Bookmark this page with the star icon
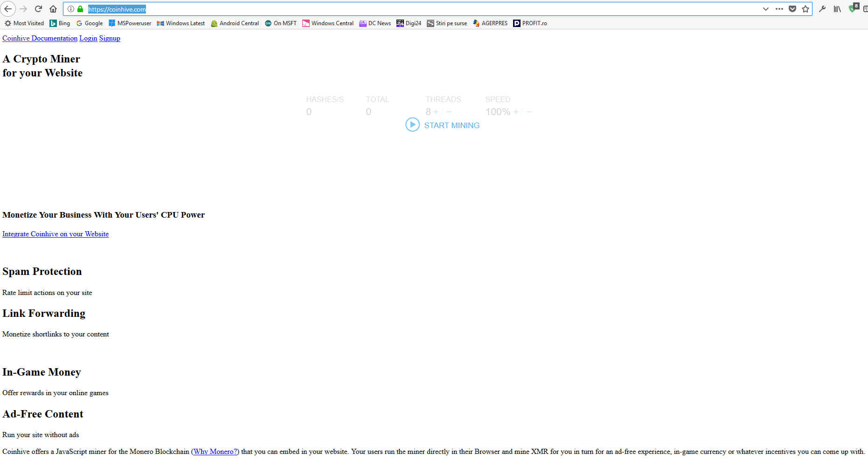868x459 pixels. (806, 9)
